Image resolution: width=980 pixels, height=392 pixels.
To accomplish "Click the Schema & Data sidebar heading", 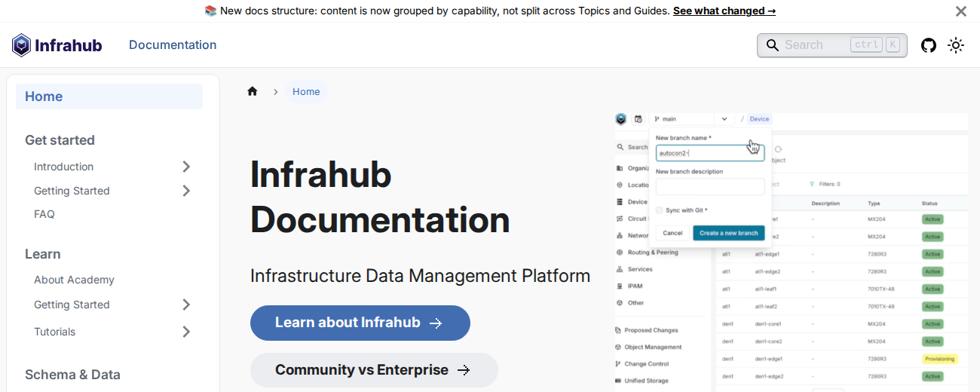I will pos(72,375).
